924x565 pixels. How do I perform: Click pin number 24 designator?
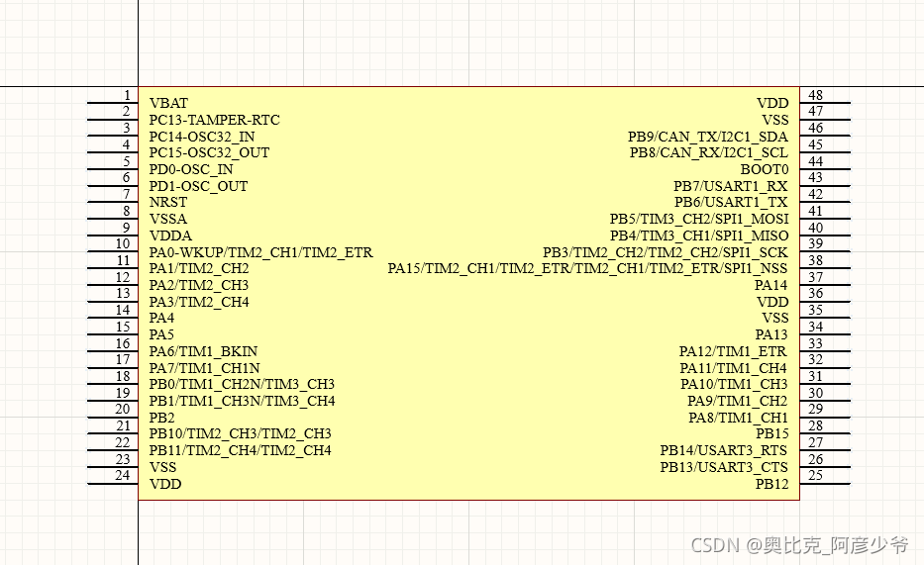(123, 476)
